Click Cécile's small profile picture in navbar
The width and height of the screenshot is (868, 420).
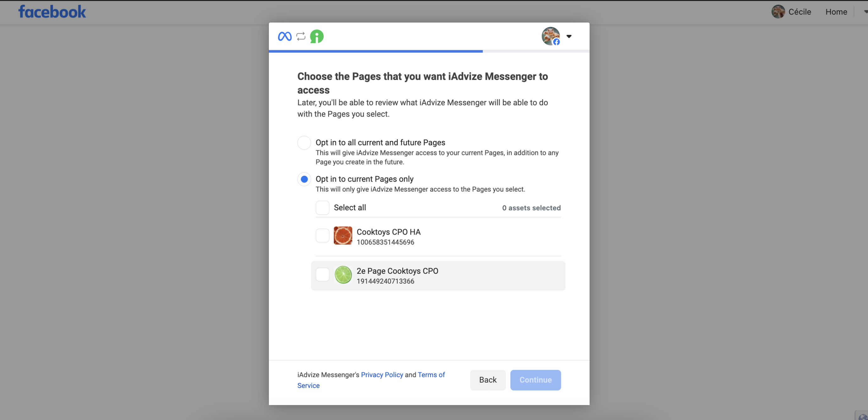tap(778, 12)
